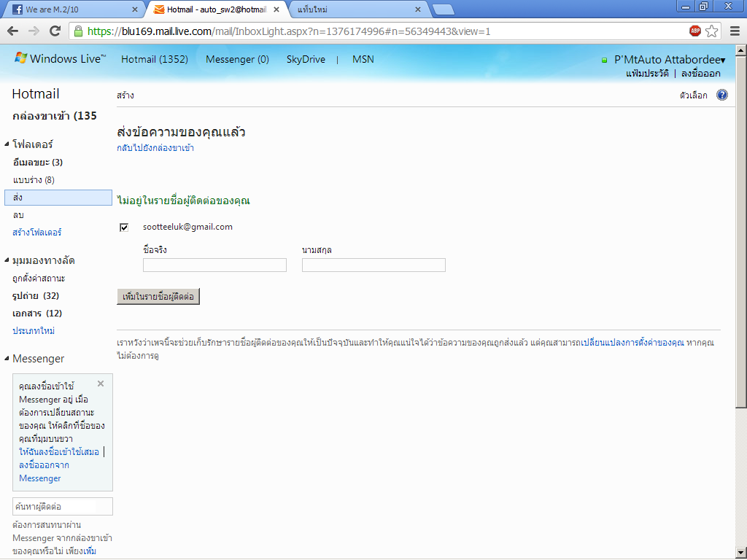Click the page scrollbar down arrow
This screenshot has height=560, width=747.
[x=741, y=553]
